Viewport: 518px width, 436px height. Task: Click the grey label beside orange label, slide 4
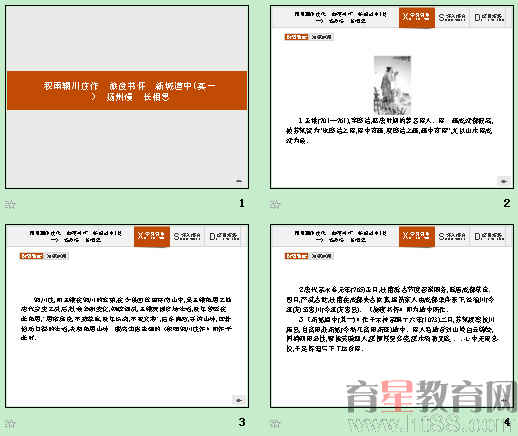point(321,256)
